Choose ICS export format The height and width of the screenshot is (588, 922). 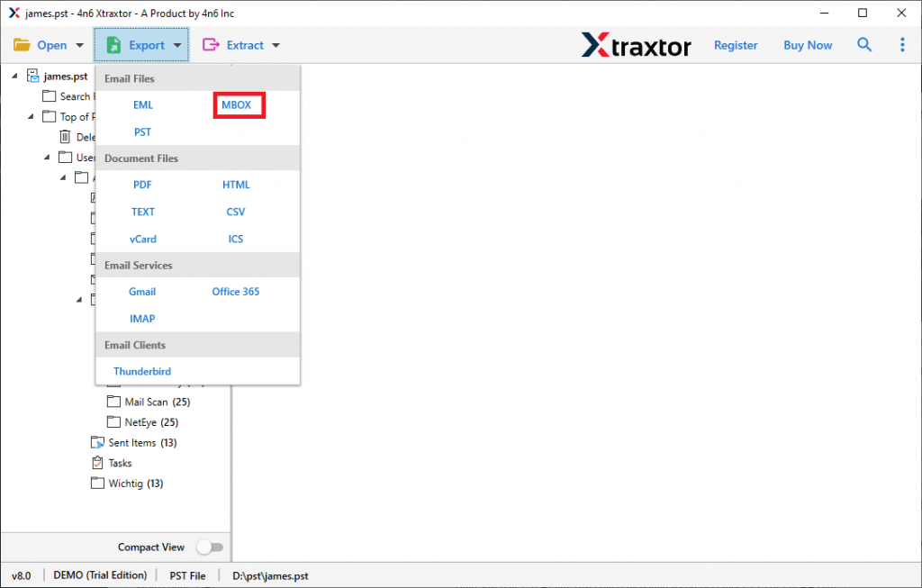click(236, 239)
